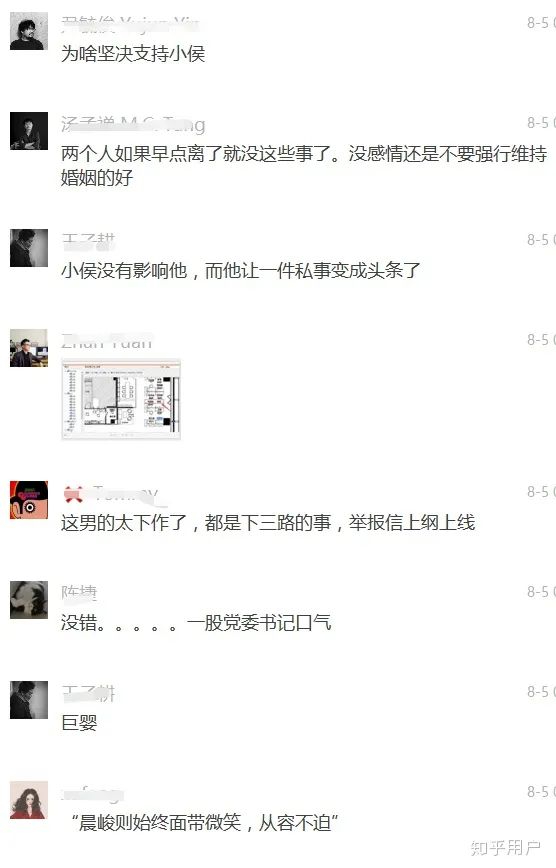This screenshot has width=556, height=868.
Task: Click comment '没错。。。。。一股党委书记口气'
Action: point(196,623)
